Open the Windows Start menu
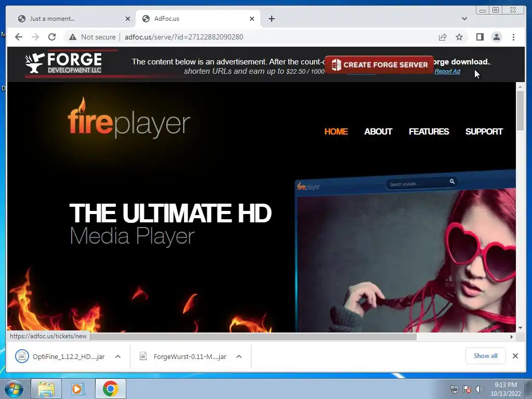The image size is (532, 399). coord(14,389)
